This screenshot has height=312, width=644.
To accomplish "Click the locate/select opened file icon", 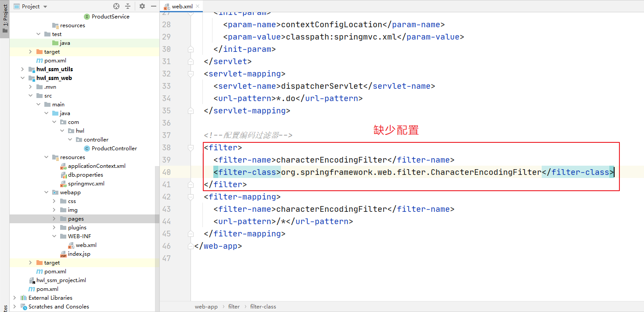I will pos(116,6).
